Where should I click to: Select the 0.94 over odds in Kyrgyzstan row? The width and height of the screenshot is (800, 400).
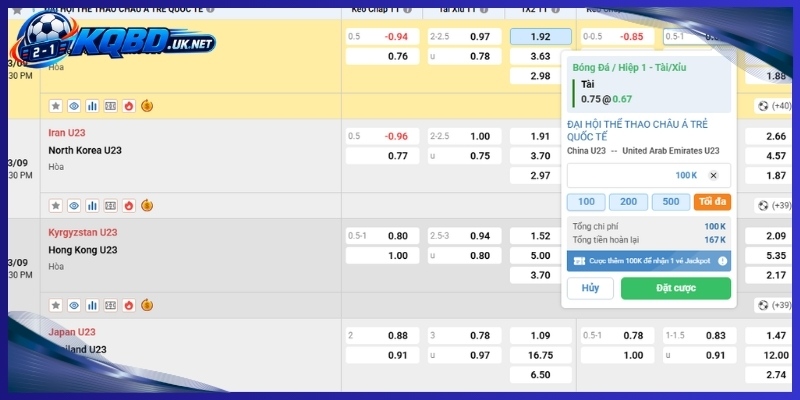pyautogui.click(x=465, y=236)
